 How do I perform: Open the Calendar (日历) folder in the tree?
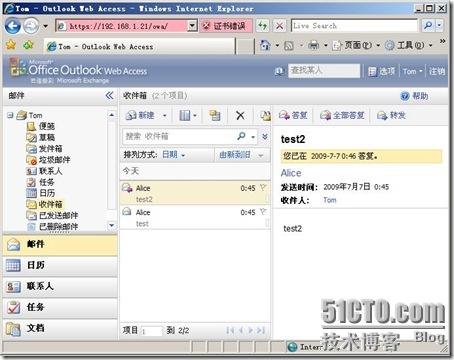[x=41, y=193]
